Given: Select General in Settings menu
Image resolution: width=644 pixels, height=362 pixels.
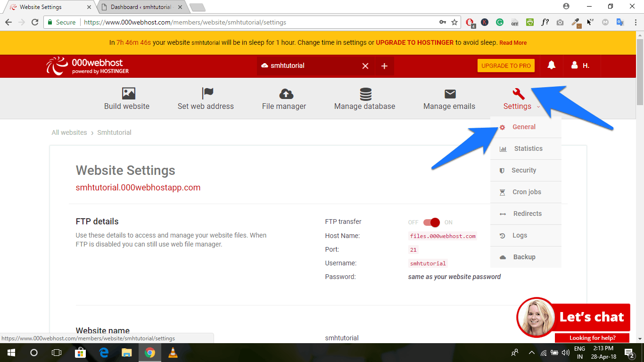Looking at the screenshot, I should point(526,127).
